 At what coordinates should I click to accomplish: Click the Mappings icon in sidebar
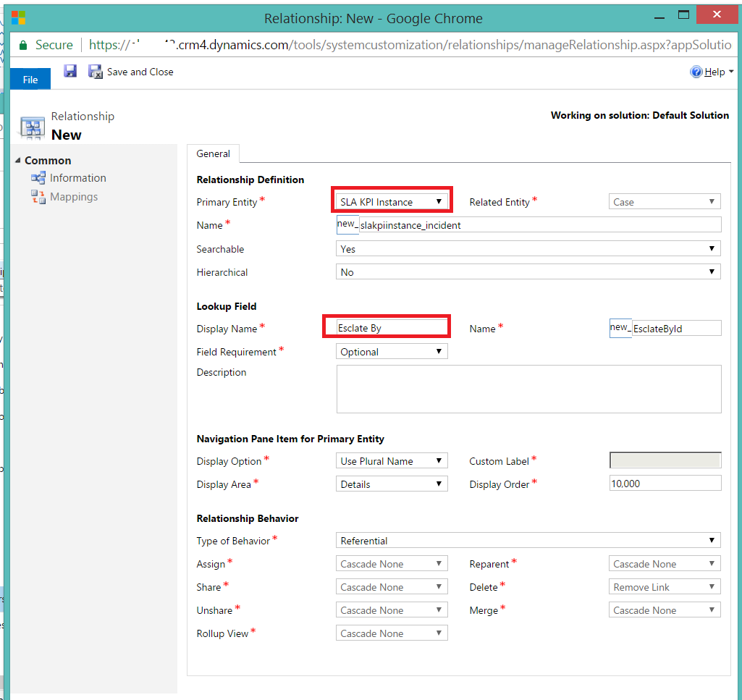click(x=38, y=197)
